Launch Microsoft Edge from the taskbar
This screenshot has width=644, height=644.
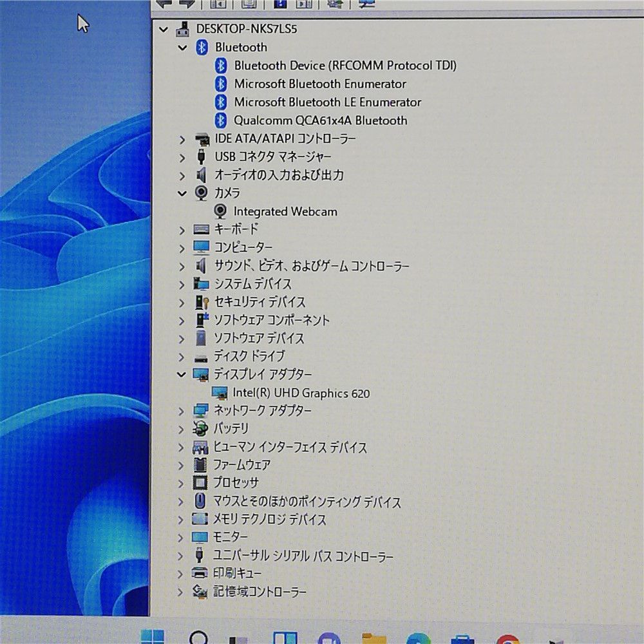(418, 639)
